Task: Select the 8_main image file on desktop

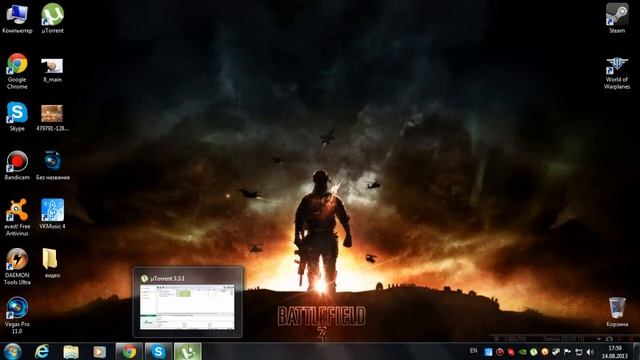Action: coord(52,70)
